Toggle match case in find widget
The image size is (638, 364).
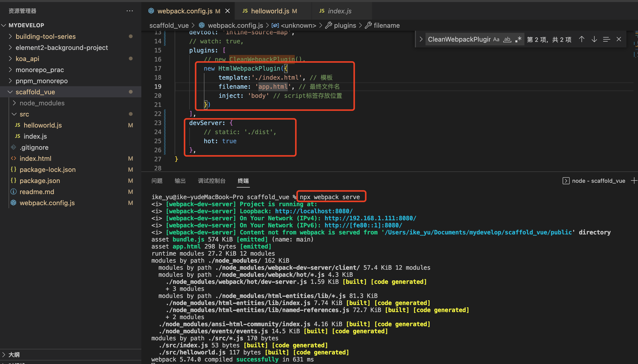point(496,39)
